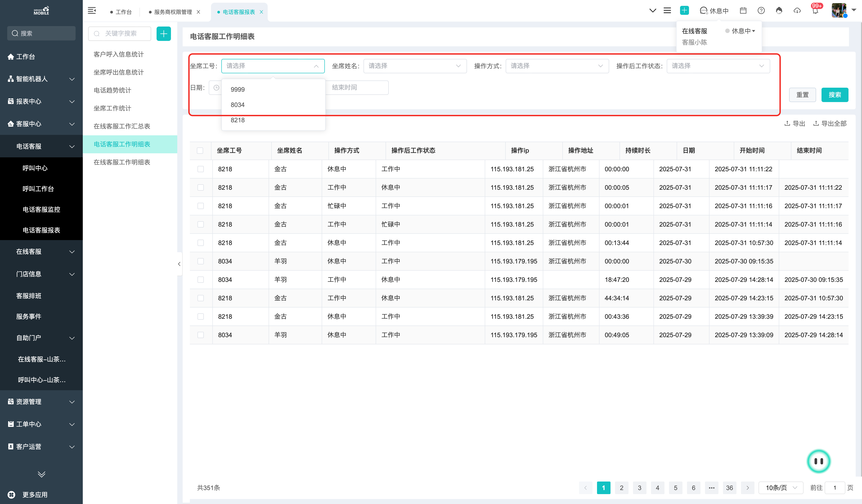
Task: Click 导出全部 to export all
Action: click(830, 123)
